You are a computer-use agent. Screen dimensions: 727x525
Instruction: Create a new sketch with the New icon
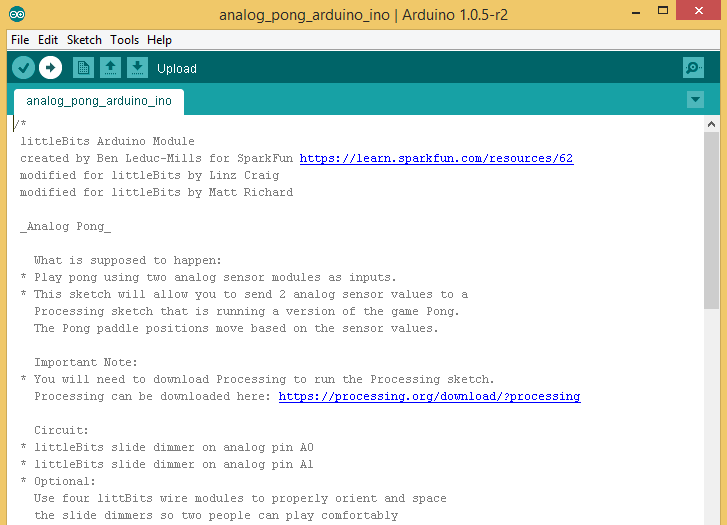[83, 68]
